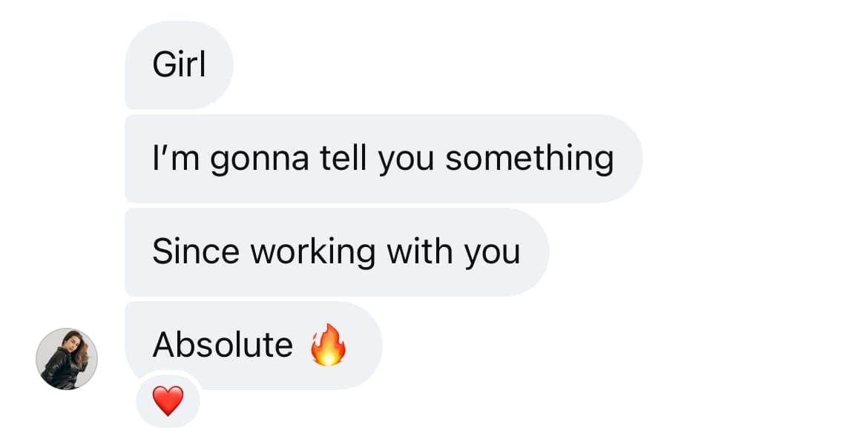Click empty bubble space right of fire emoji
The width and height of the screenshot is (868, 448).
364,346
